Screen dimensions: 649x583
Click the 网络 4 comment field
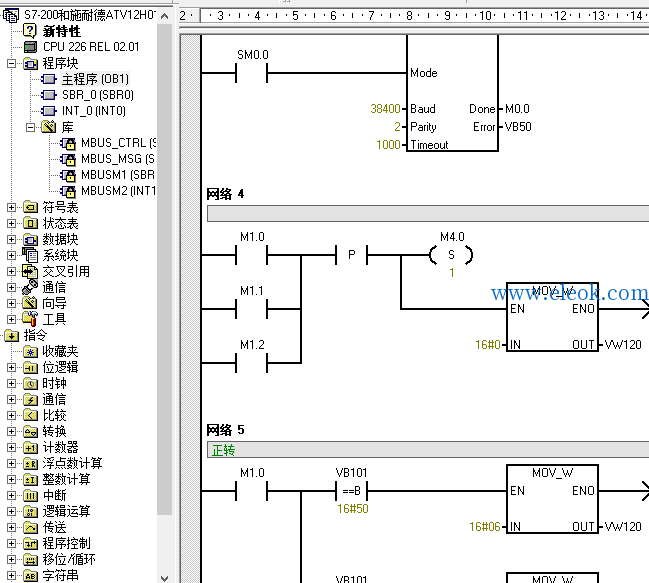click(428, 214)
